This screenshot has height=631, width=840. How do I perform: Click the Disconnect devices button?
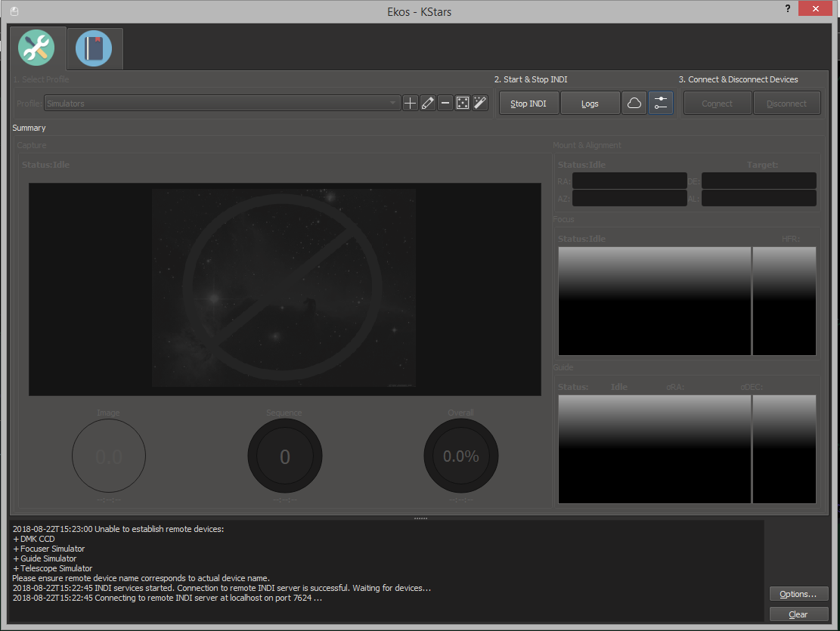coord(786,104)
